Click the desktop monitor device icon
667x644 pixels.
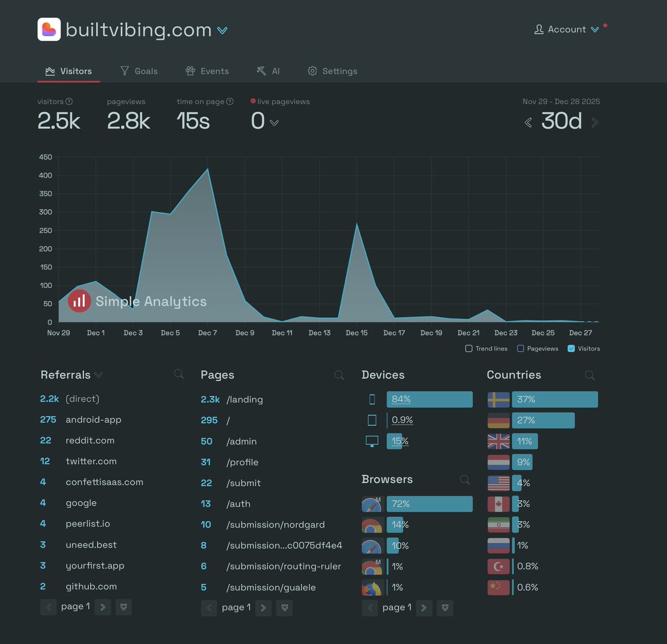(x=372, y=441)
